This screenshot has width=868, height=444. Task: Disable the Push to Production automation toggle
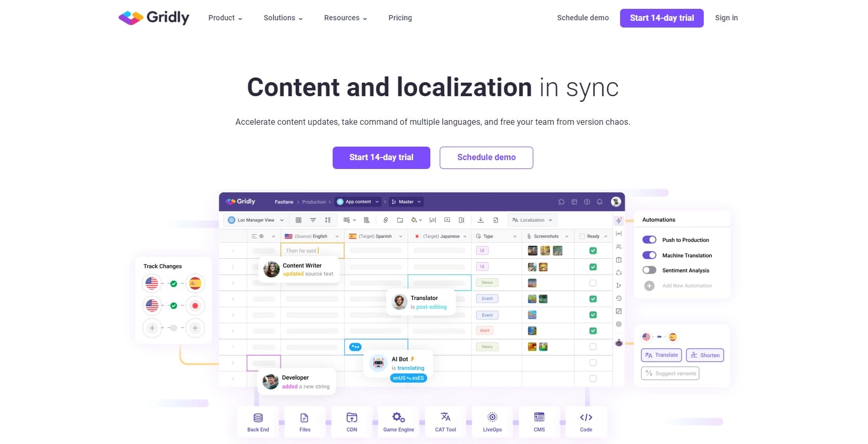pos(649,240)
